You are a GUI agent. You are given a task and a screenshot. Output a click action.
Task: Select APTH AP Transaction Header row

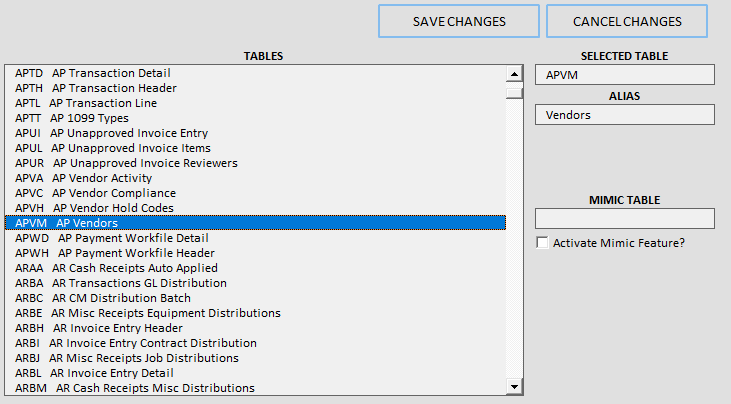point(255,88)
